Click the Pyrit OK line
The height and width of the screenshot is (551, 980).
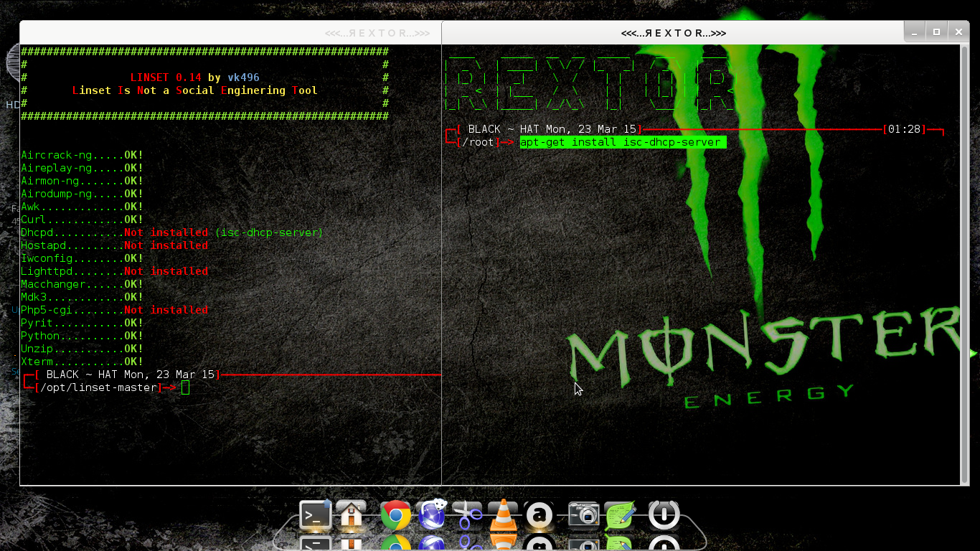(82, 323)
